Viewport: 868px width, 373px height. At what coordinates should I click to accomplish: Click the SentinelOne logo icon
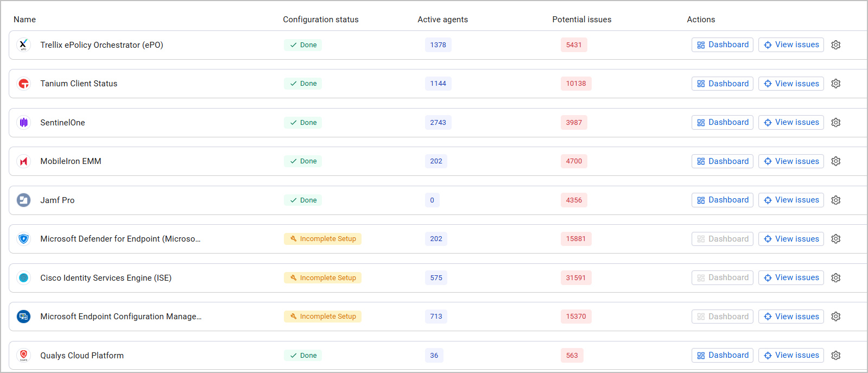pos(23,123)
